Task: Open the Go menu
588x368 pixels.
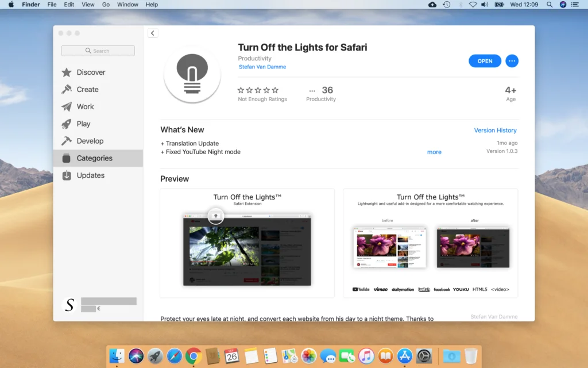Action: tap(106, 5)
